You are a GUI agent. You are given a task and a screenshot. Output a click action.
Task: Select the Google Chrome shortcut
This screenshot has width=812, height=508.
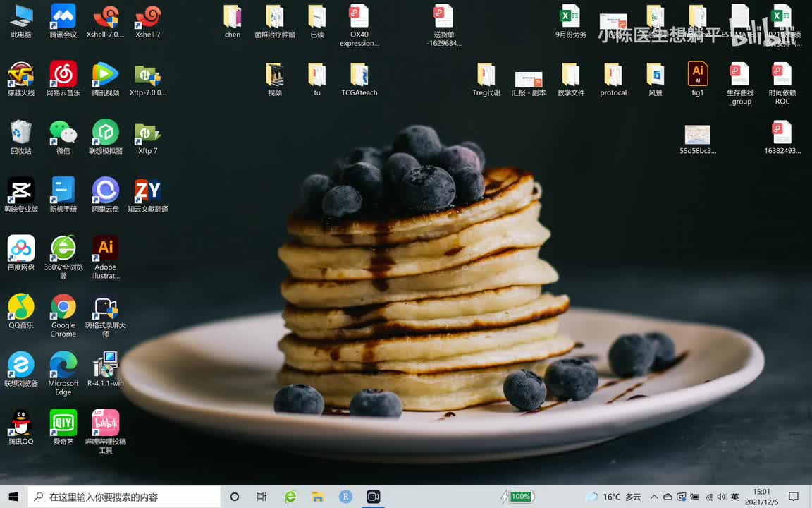pyautogui.click(x=63, y=315)
